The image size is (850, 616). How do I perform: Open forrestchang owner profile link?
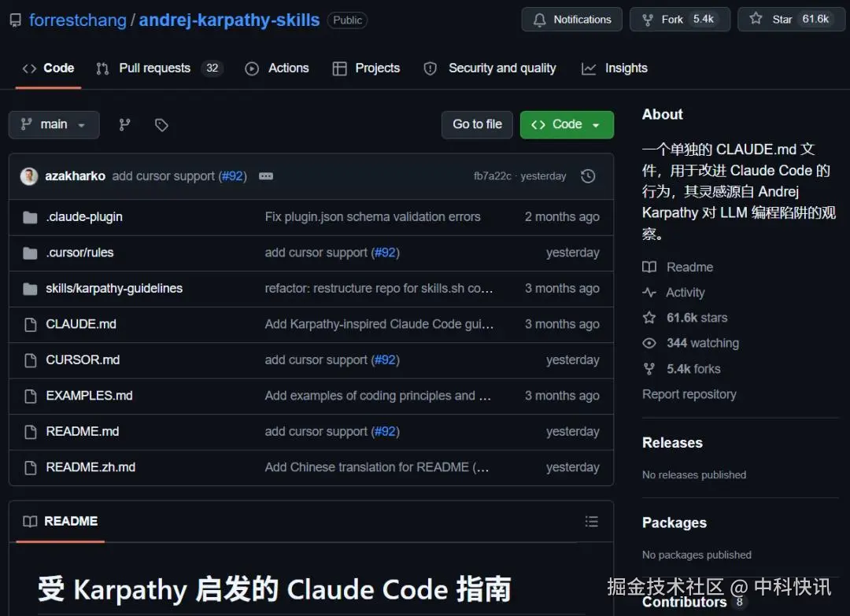77,20
